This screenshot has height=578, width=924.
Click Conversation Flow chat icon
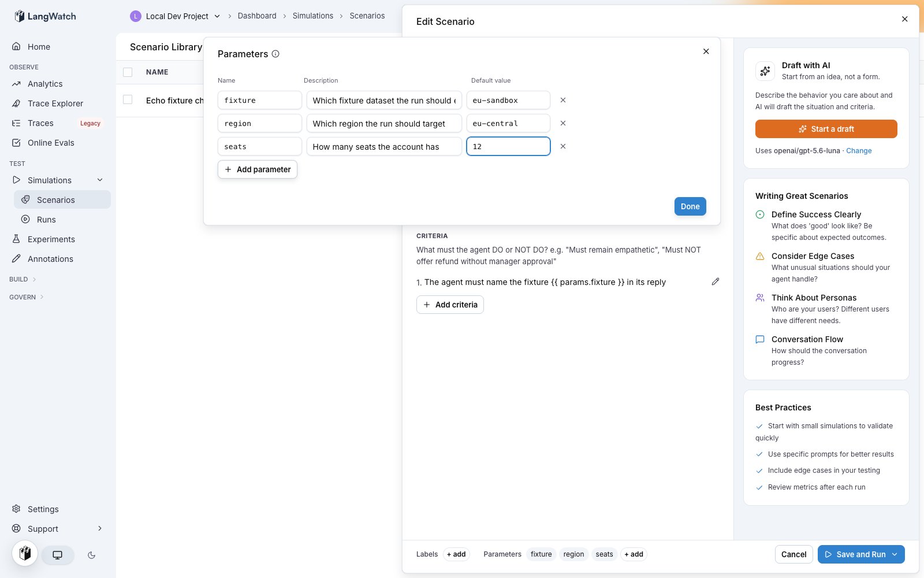click(x=760, y=339)
